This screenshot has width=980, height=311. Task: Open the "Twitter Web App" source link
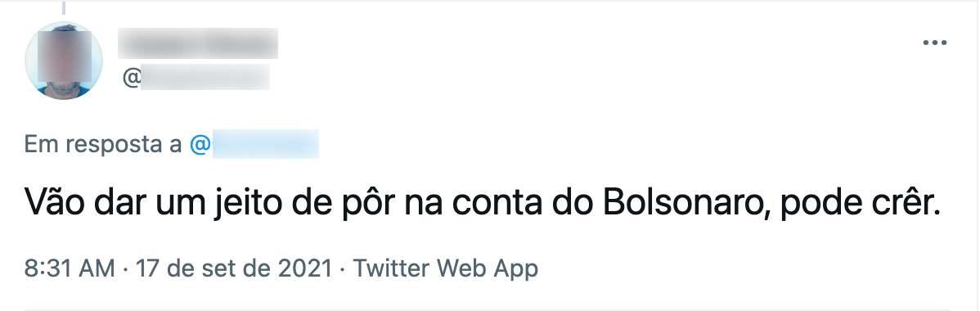(446, 268)
